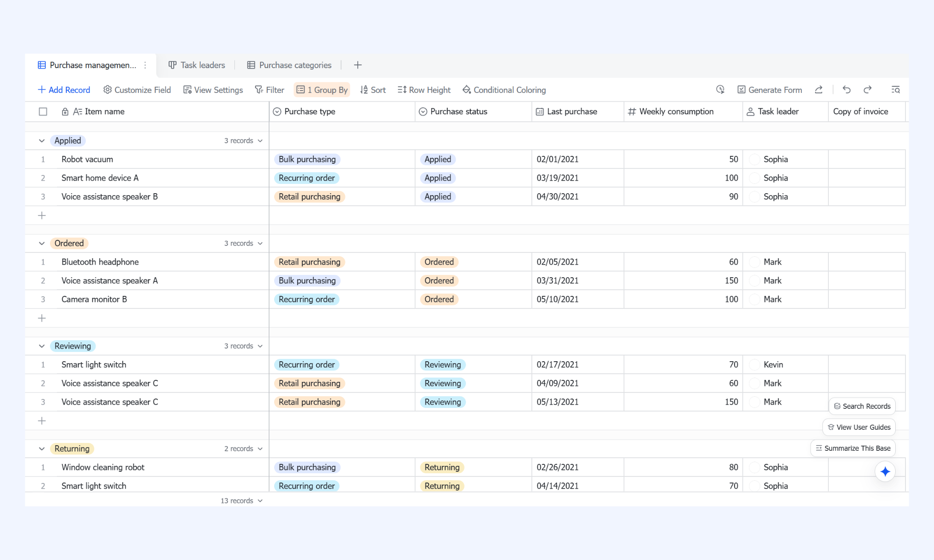Collapse the Ordered group
The width and height of the screenshot is (934, 560).
click(42, 244)
